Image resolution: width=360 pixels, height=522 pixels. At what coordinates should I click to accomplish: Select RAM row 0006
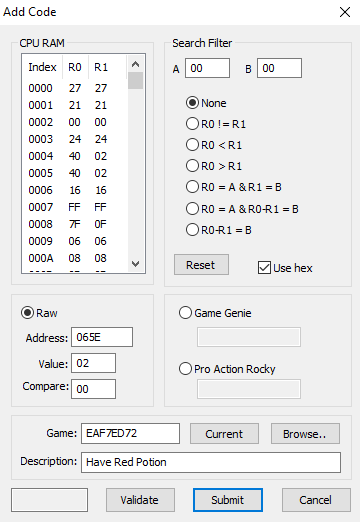(75, 190)
